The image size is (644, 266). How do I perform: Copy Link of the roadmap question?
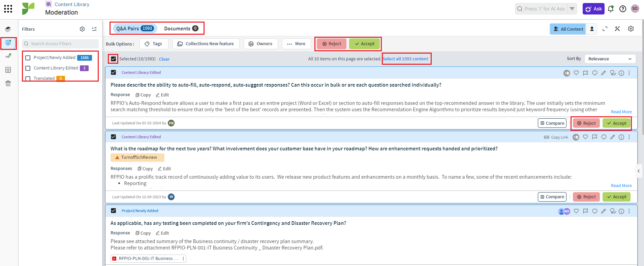pos(556,137)
